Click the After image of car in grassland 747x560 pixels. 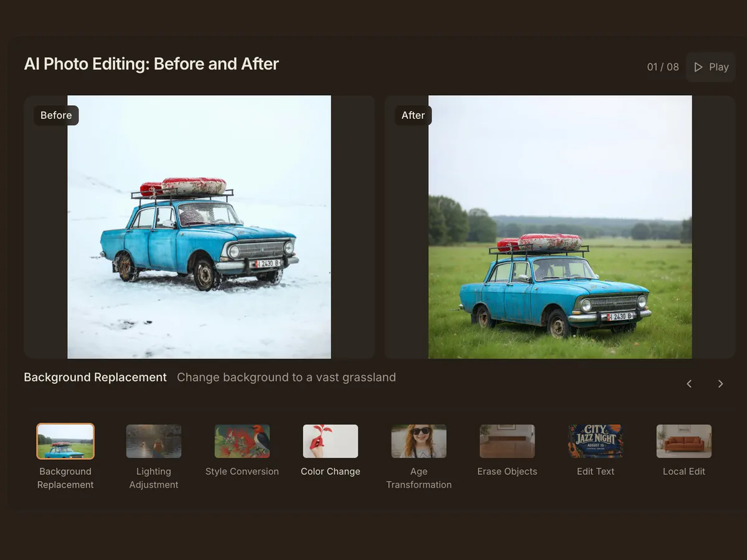[560, 227]
